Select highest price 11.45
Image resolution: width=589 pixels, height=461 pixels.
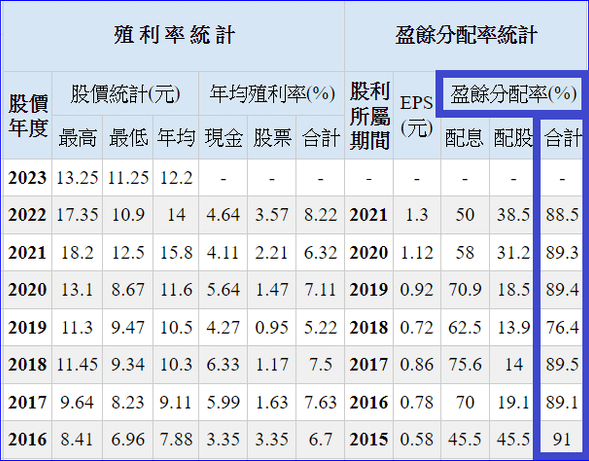[77, 364]
